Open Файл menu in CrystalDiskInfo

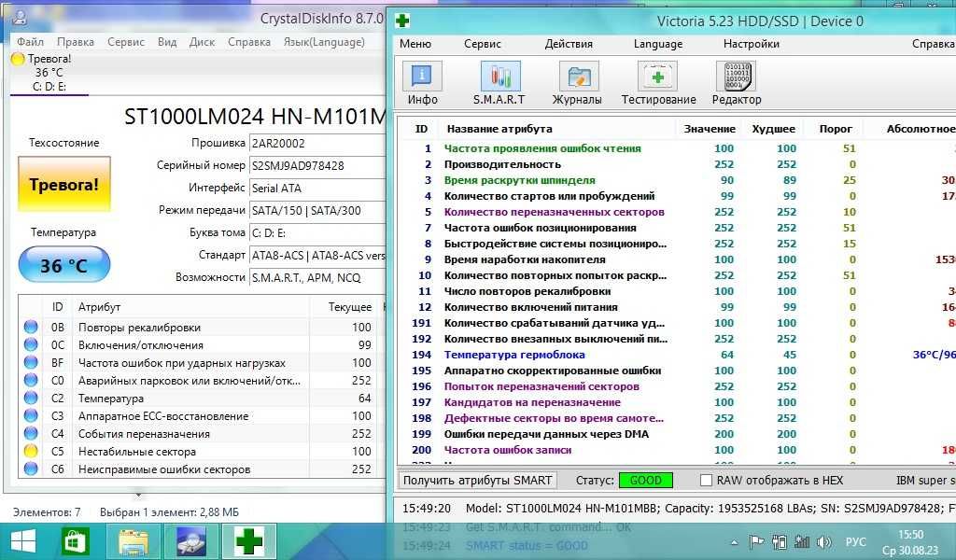(x=30, y=42)
